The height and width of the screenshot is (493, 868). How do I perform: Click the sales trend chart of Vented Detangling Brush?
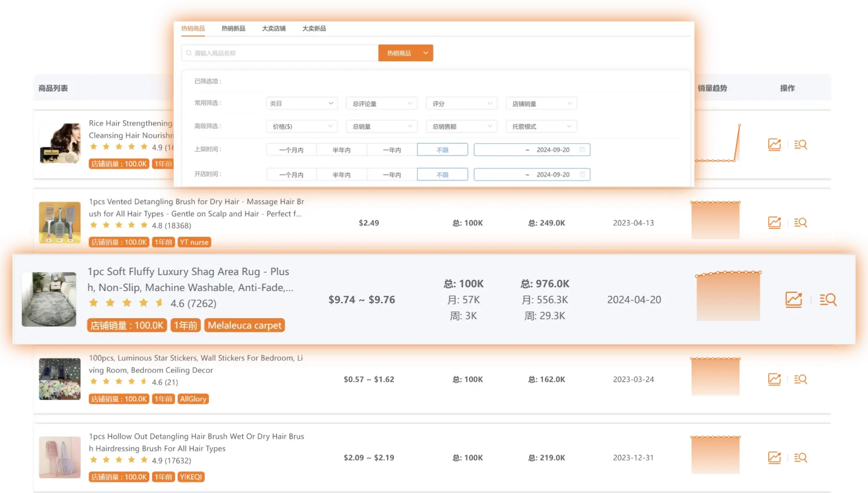[x=715, y=220]
